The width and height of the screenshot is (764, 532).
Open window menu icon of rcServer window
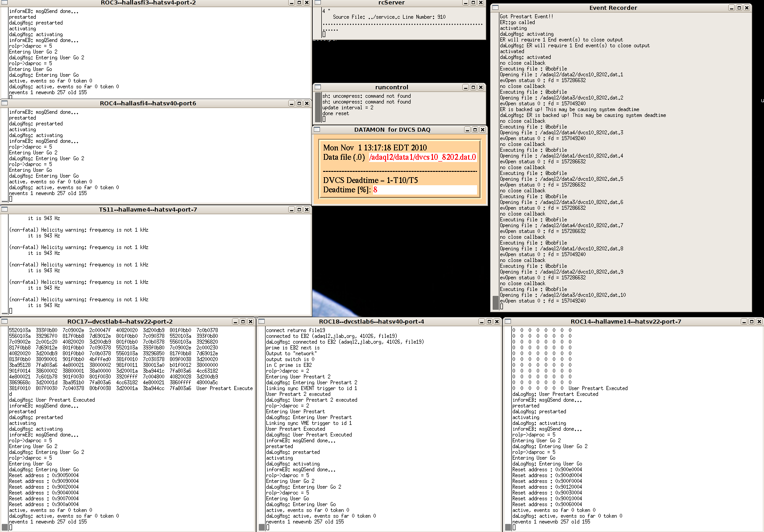[x=318, y=3]
